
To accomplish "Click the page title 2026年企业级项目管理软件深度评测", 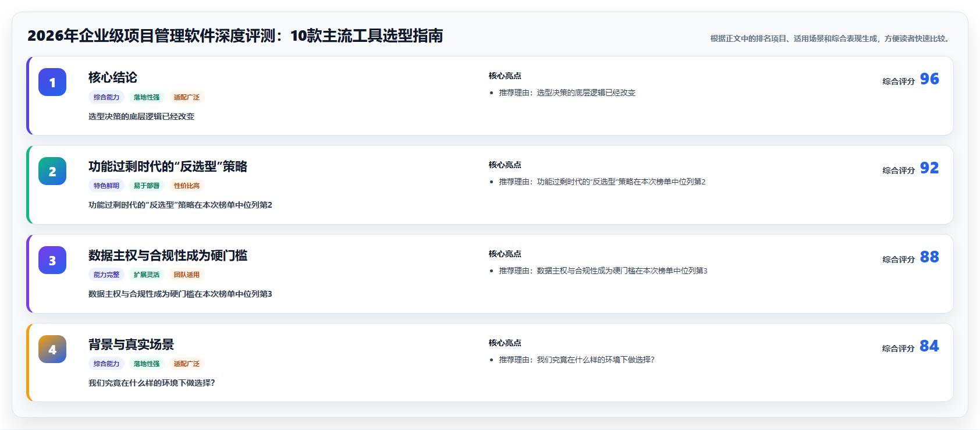I will [x=235, y=36].
